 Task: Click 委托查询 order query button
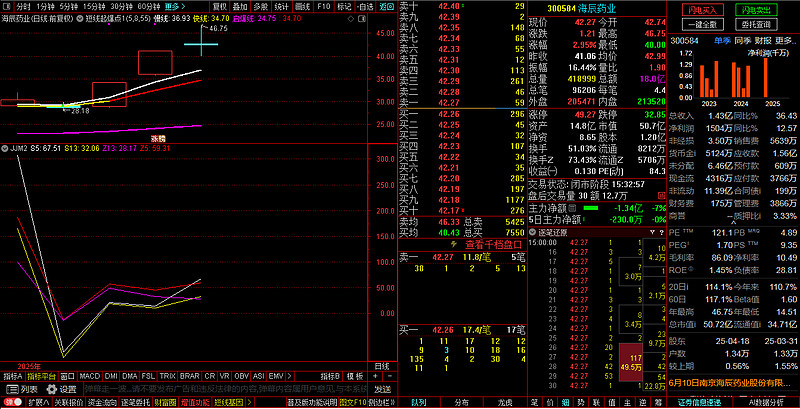tap(756, 24)
